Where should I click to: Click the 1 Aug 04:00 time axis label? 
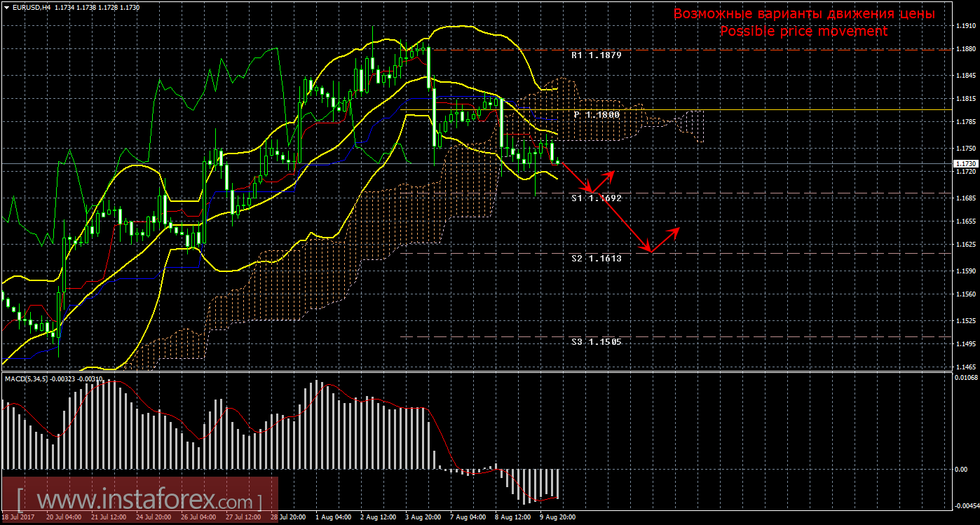[333, 518]
